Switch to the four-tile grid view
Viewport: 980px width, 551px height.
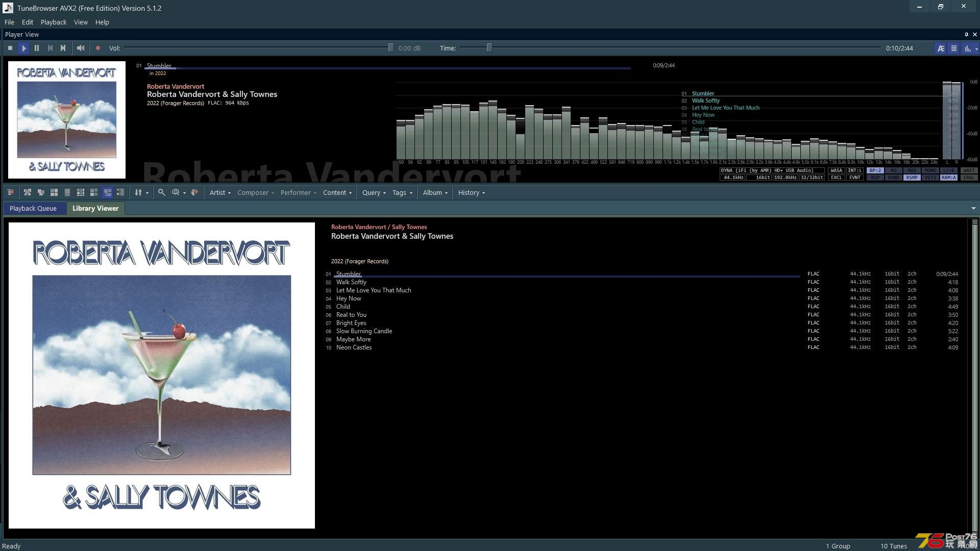(54, 192)
